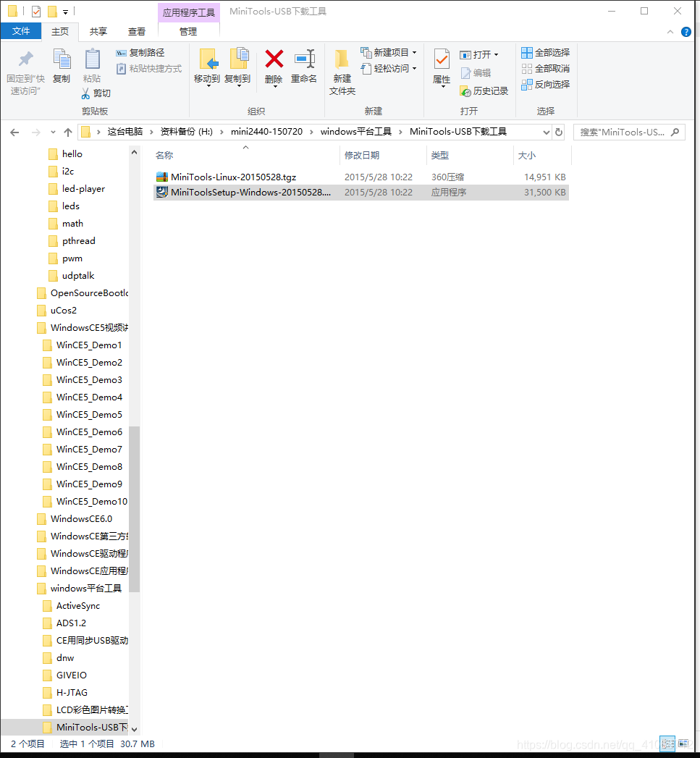Choose Select all
Image resolution: width=700 pixels, height=758 pixels.
[x=545, y=52]
